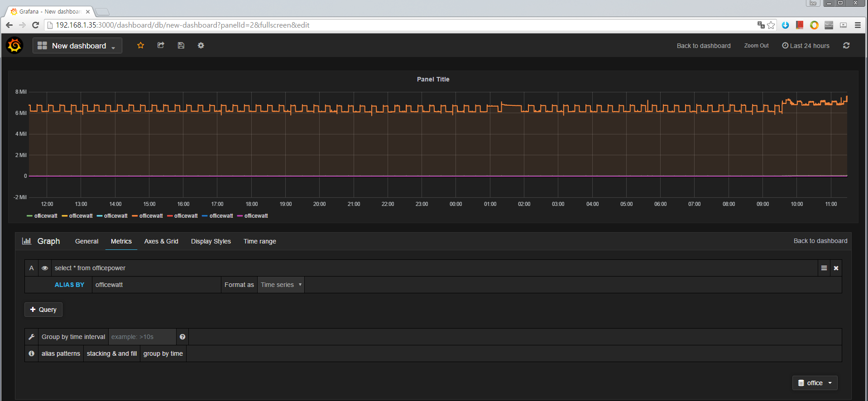Open the New dashboard dropdown
The image size is (868, 401).
tap(77, 46)
